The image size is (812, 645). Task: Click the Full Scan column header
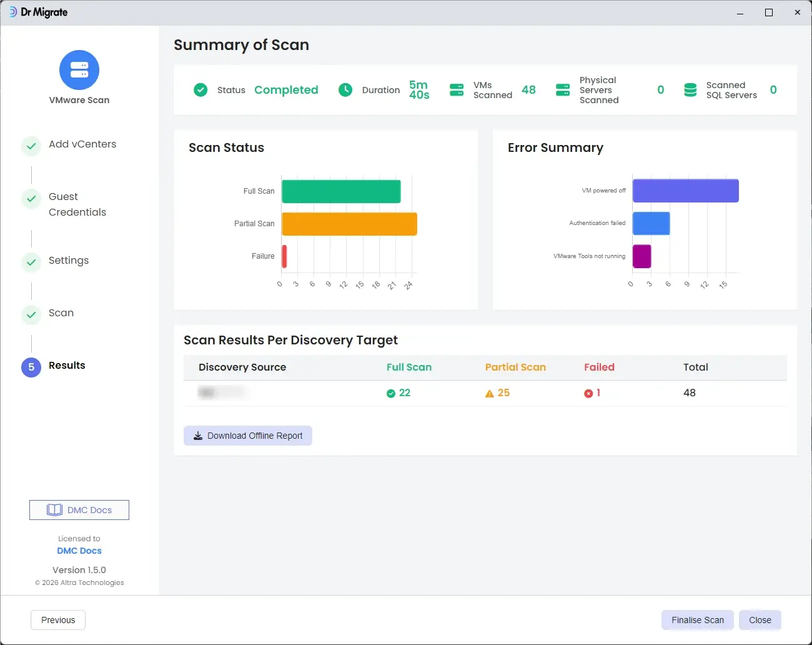coord(409,367)
